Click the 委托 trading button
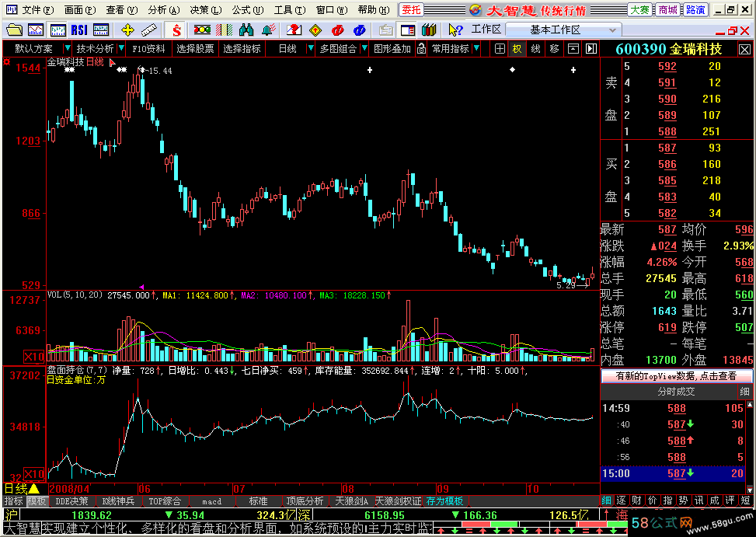 click(x=411, y=9)
